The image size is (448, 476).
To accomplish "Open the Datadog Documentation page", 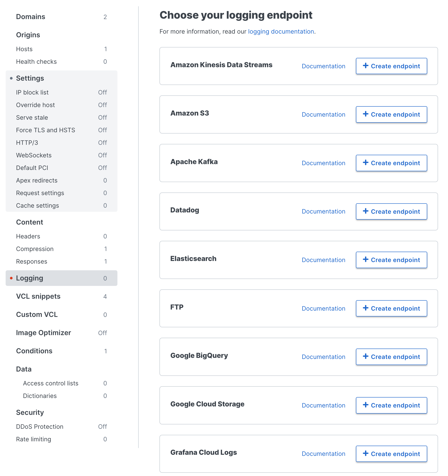I will [x=323, y=211].
